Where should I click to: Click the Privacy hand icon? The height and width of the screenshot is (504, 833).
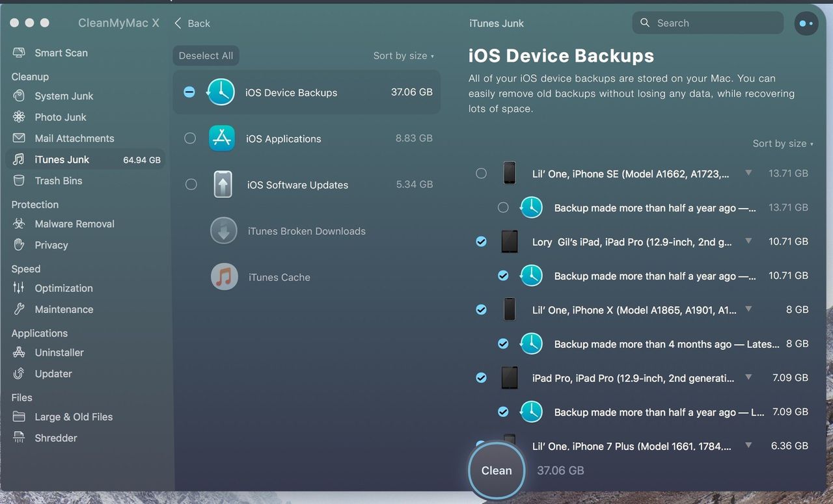pyautogui.click(x=19, y=245)
